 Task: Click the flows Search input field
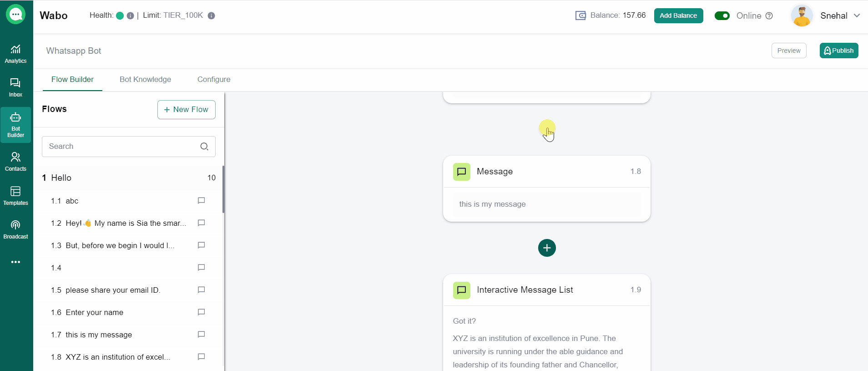pos(121,147)
